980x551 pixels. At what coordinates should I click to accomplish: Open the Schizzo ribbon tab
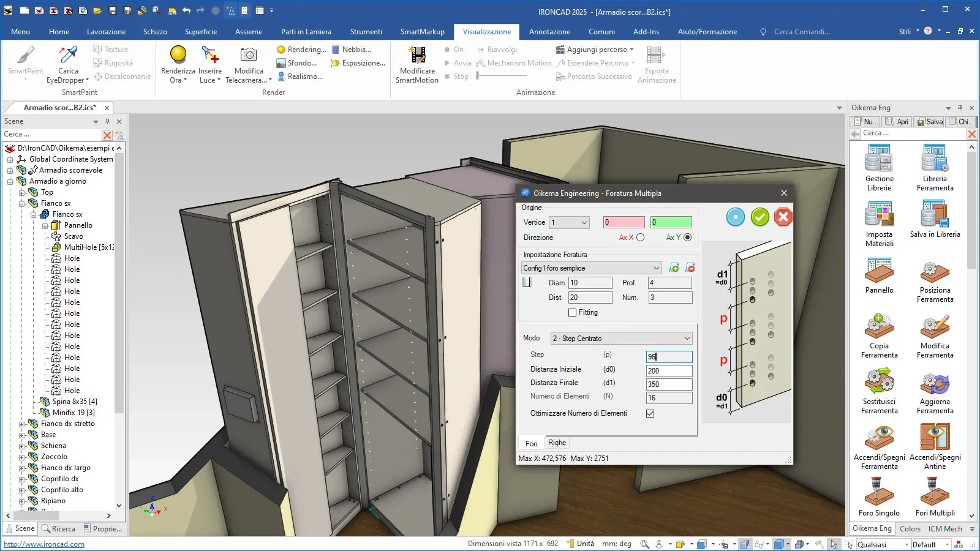pos(155,32)
